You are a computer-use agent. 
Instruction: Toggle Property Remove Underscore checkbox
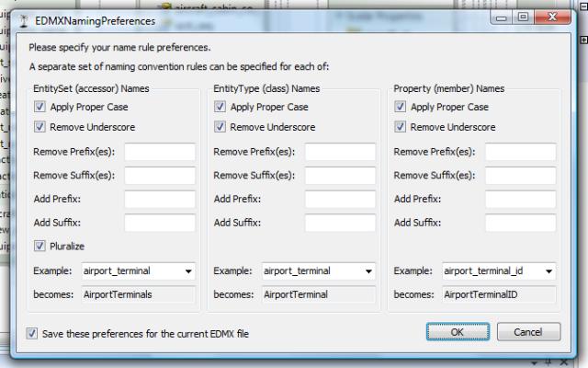click(401, 127)
